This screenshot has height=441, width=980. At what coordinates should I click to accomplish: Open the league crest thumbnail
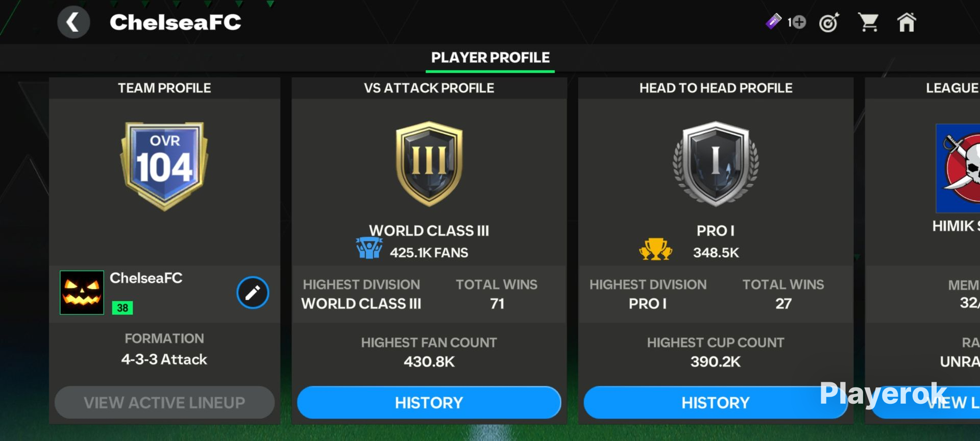coord(958,168)
